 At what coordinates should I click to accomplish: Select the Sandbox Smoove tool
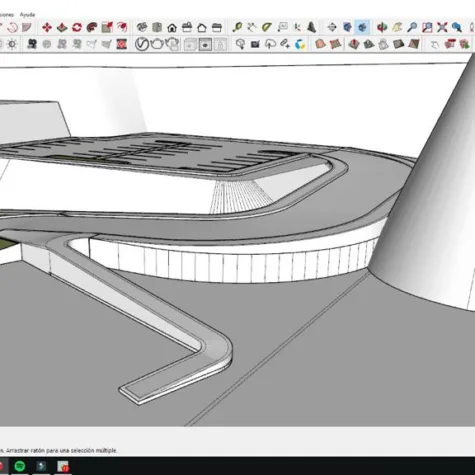coord(354,44)
